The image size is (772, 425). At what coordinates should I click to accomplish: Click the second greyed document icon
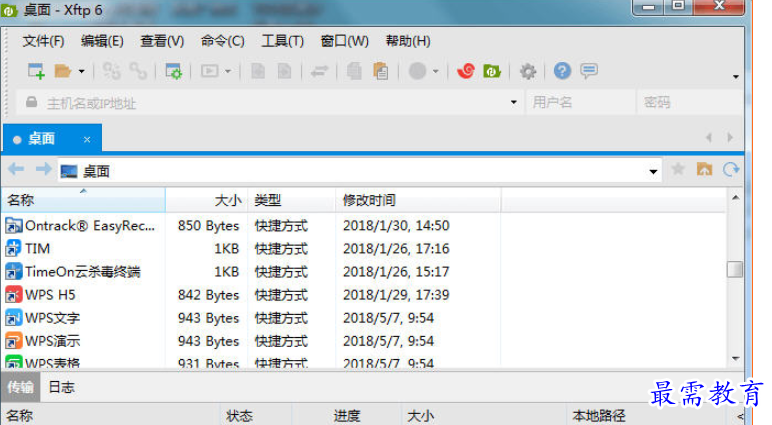[285, 71]
